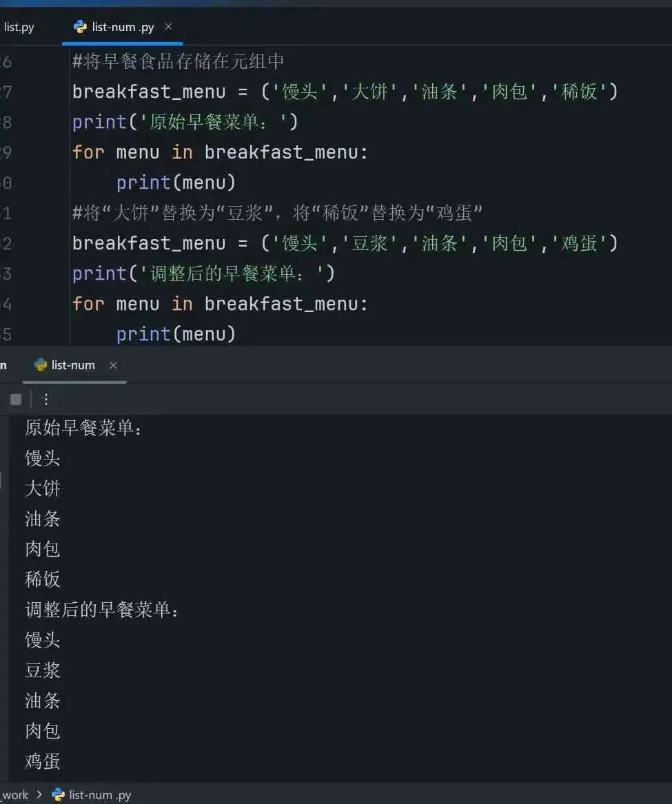672x804 pixels.
Task: Open the list-num run tab
Action: coord(73,365)
